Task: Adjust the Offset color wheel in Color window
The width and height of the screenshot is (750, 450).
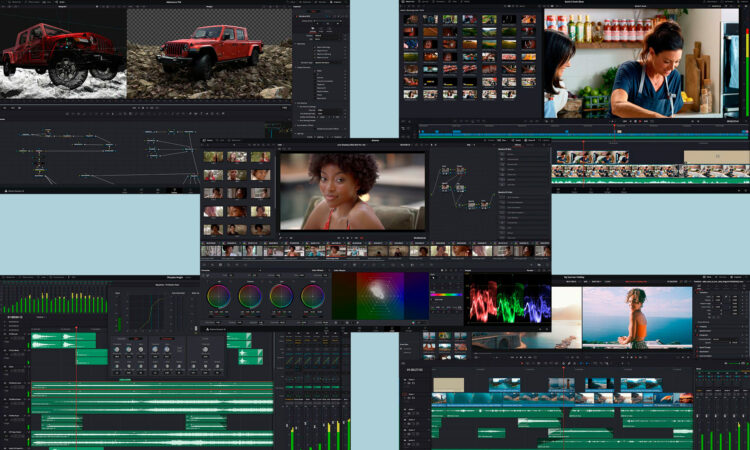Action: pos(312,296)
